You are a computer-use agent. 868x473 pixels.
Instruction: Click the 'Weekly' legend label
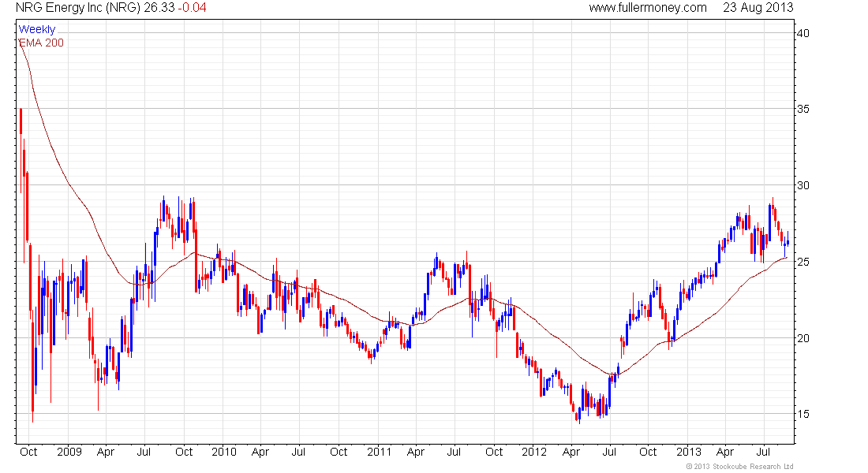pos(37,29)
